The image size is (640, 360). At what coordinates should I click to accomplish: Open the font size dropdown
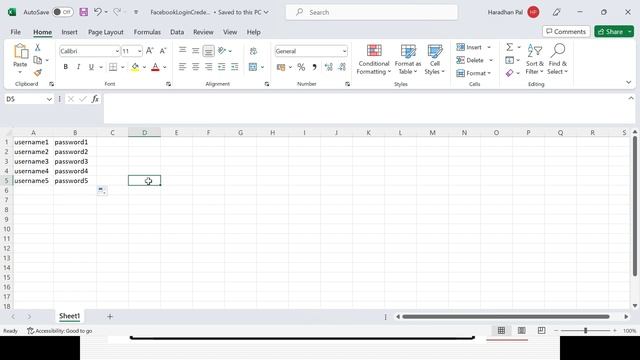click(140, 51)
